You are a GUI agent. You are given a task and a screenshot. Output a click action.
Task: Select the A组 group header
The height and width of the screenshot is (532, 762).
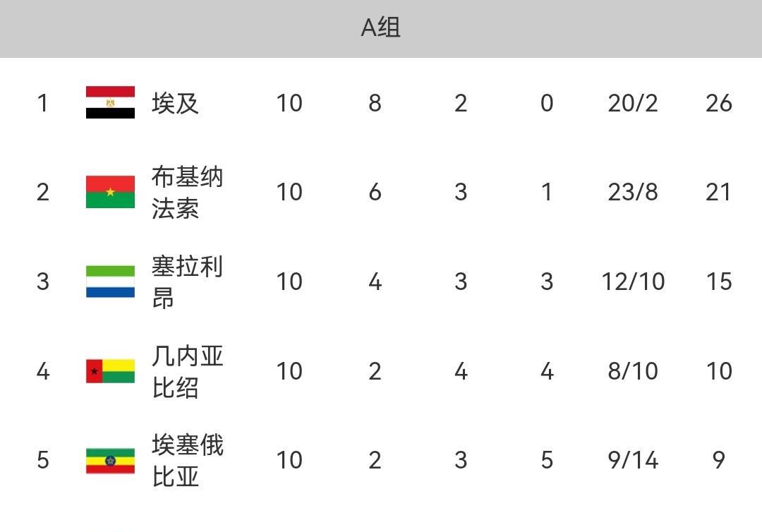point(381,28)
